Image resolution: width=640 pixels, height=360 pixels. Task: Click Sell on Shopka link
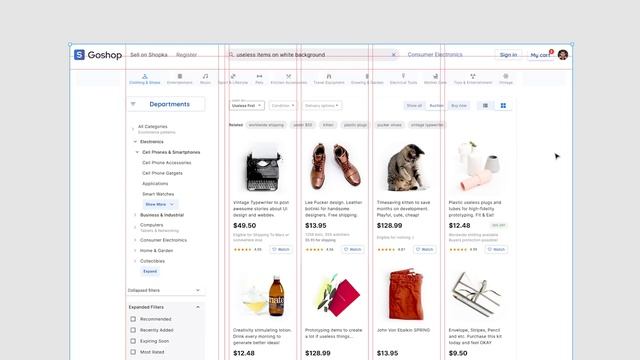(149, 55)
